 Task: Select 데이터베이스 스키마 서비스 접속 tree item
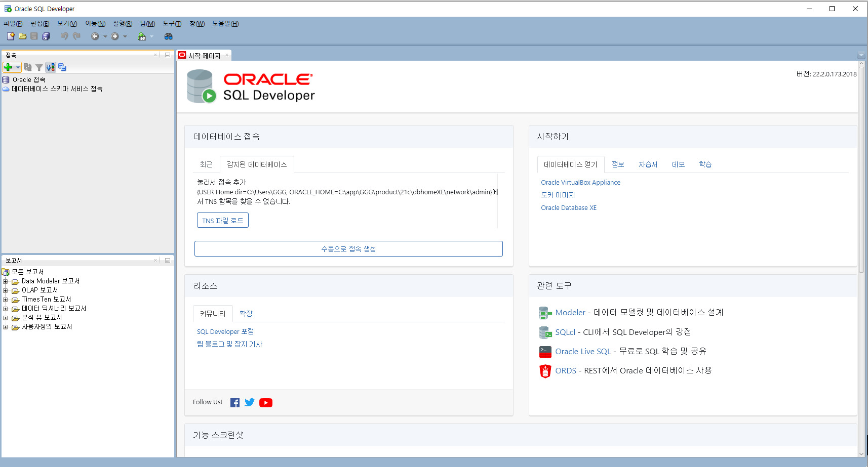(57, 89)
